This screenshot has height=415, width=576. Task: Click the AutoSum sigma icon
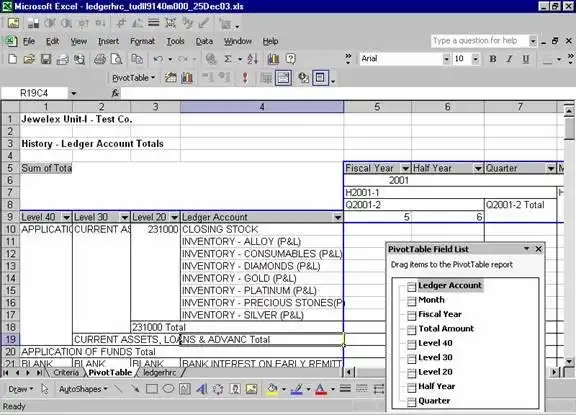[228, 59]
